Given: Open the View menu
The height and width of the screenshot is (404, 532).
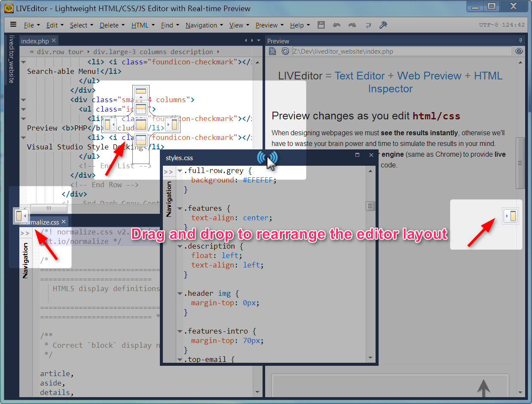Looking at the screenshot, I should click(x=239, y=25).
